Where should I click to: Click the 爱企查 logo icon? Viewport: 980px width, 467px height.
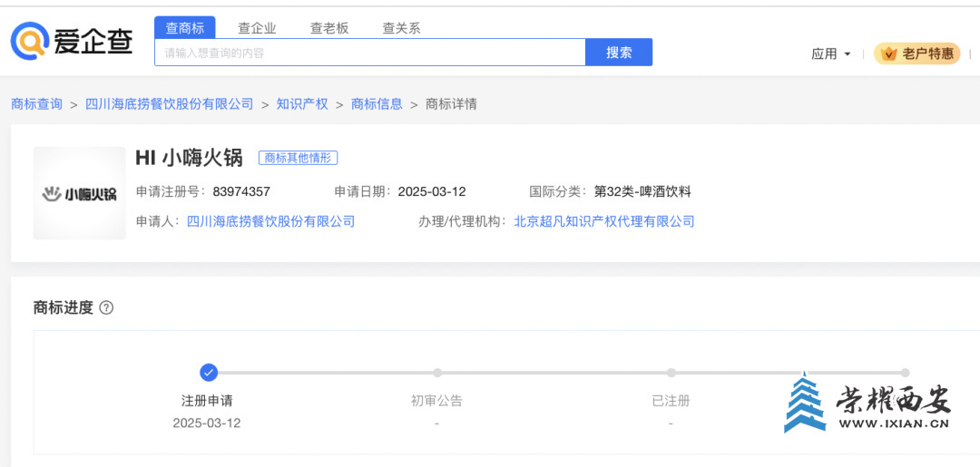pyautogui.click(x=29, y=41)
